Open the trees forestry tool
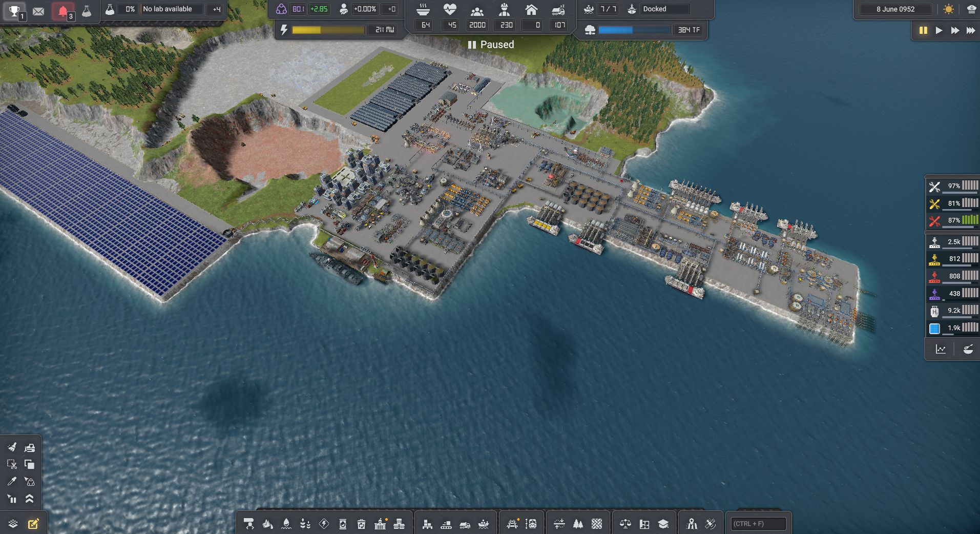The image size is (980, 534). click(578, 524)
